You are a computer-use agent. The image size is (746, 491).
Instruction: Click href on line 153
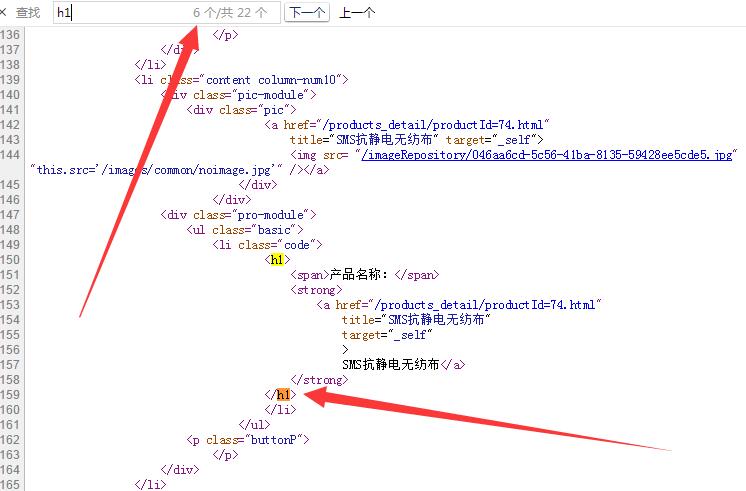click(x=468, y=304)
